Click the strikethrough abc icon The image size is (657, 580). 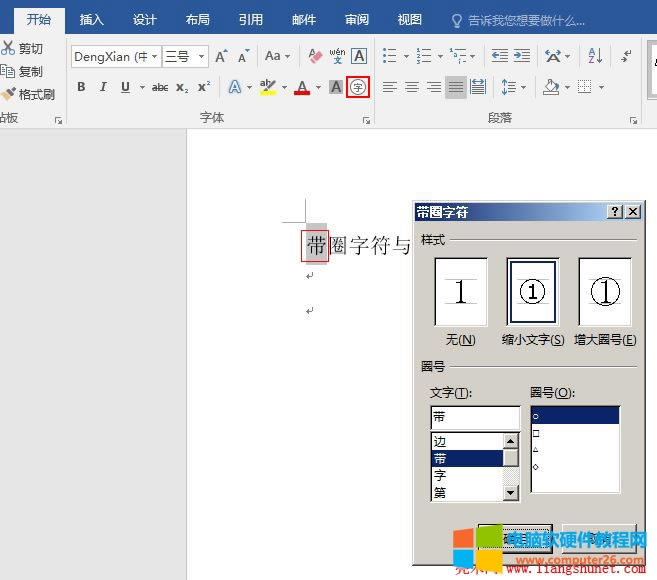point(160,87)
